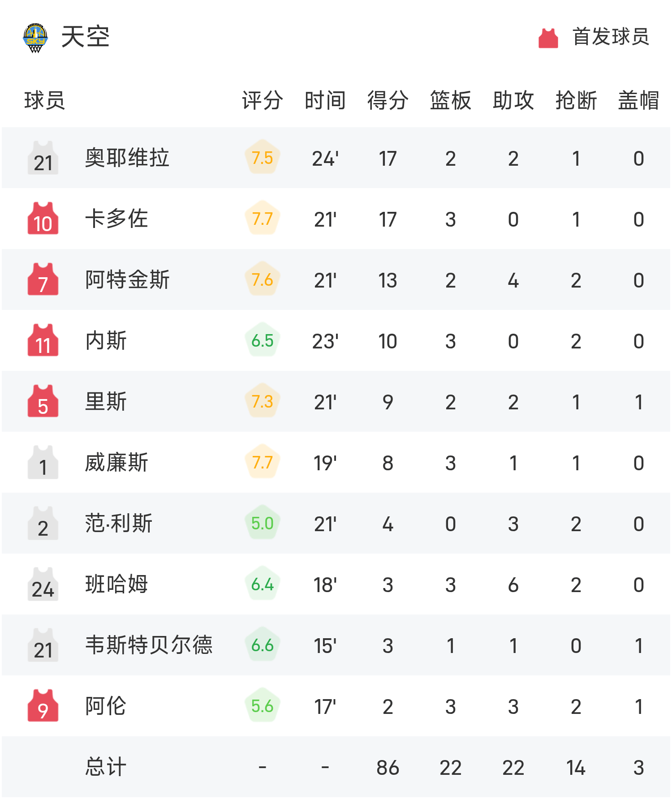Click the red starter jersey legend icon
Screen dimensions: 672x799
tap(548, 38)
